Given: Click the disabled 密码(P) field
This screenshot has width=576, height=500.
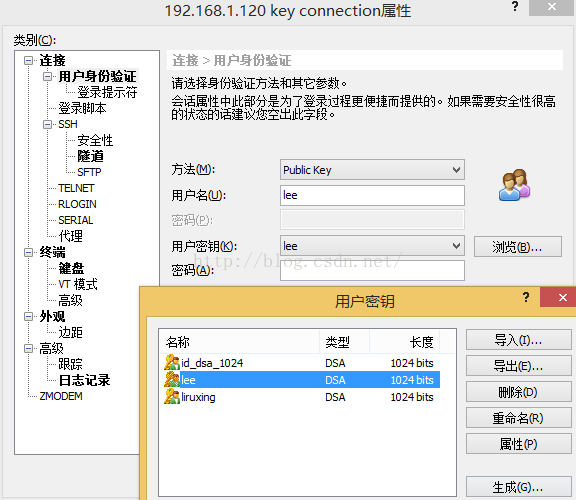Looking at the screenshot, I should [372, 220].
